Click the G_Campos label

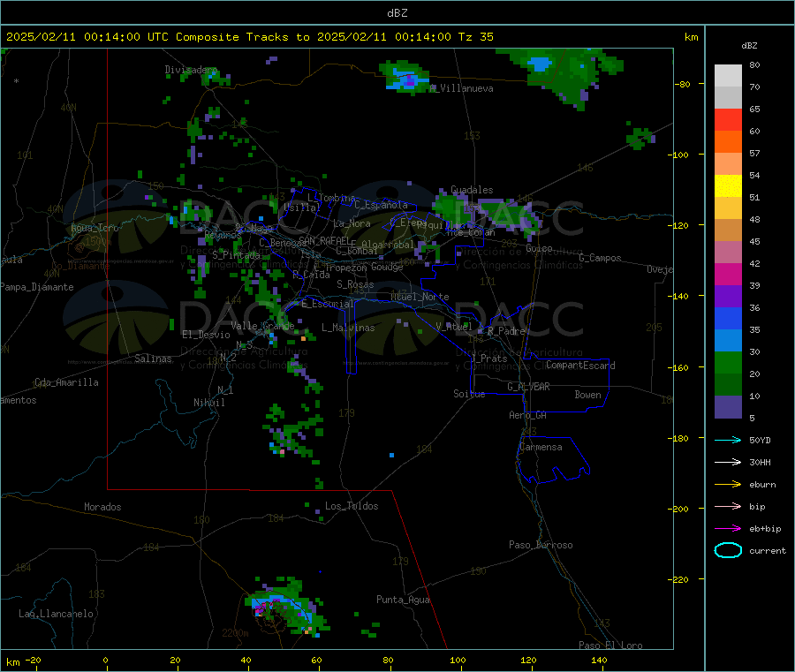pyautogui.click(x=600, y=258)
